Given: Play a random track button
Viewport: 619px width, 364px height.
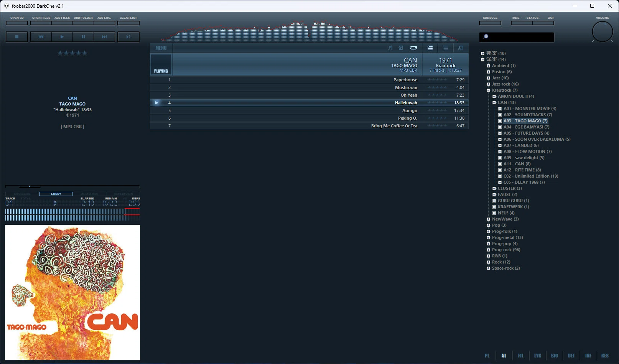Looking at the screenshot, I should coord(128,37).
